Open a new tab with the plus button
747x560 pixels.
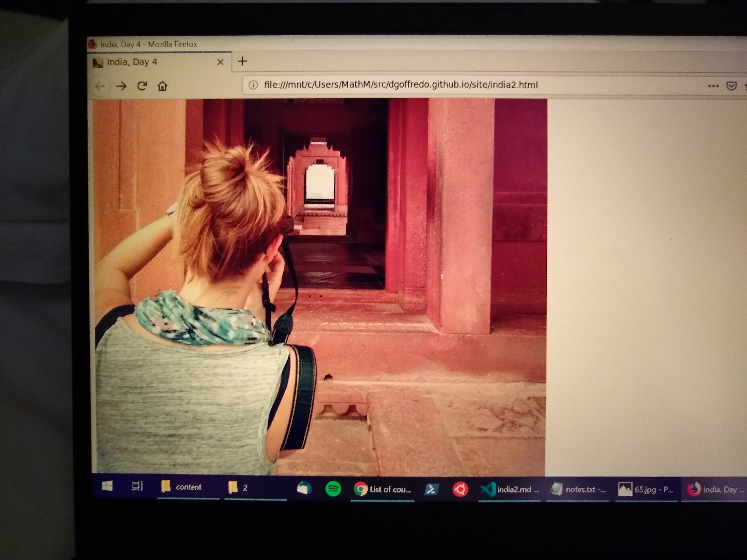[242, 61]
